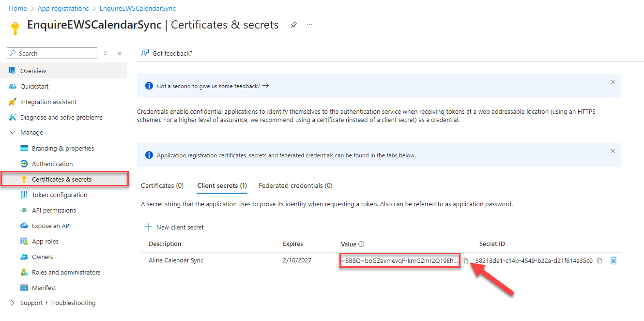Click the Secret ID 58218de1 text
Screen dimensions: 644x321
point(534,260)
